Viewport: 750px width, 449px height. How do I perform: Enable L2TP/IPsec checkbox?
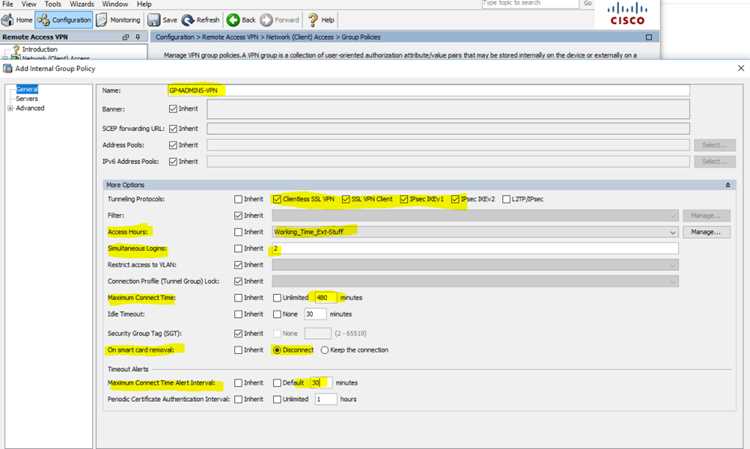[506, 199]
